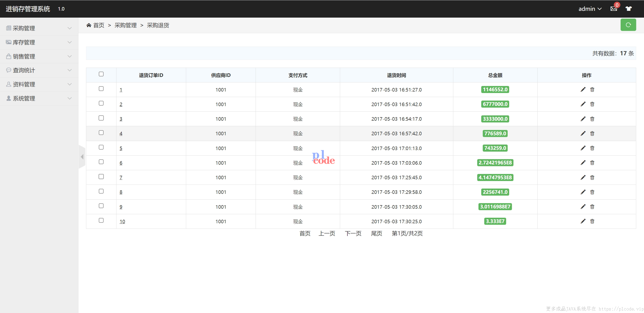This screenshot has width=644, height=313.
Task: Click 下一页 next page link
Action: pos(353,233)
